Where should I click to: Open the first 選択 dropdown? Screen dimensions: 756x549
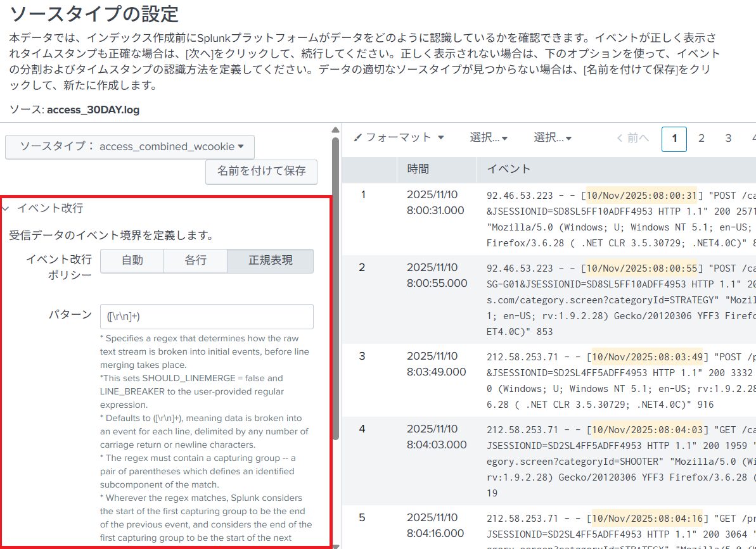[489, 137]
